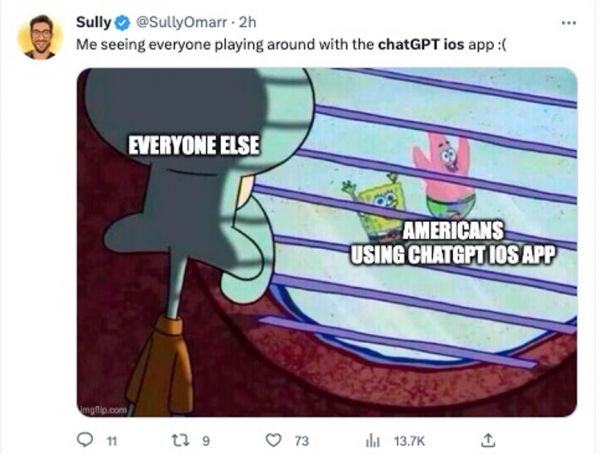
Task: Open the three-dot more options menu
Action: pos(569,23)
